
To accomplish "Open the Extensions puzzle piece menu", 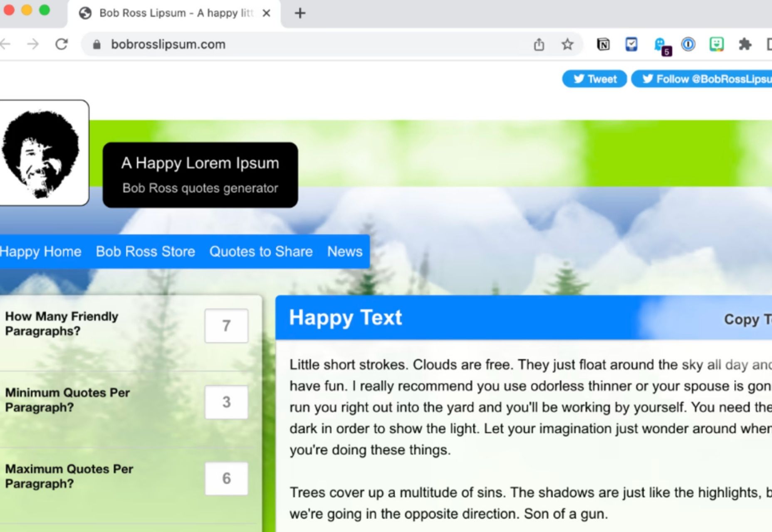I will pyautogui.click(x=745, y=44).
